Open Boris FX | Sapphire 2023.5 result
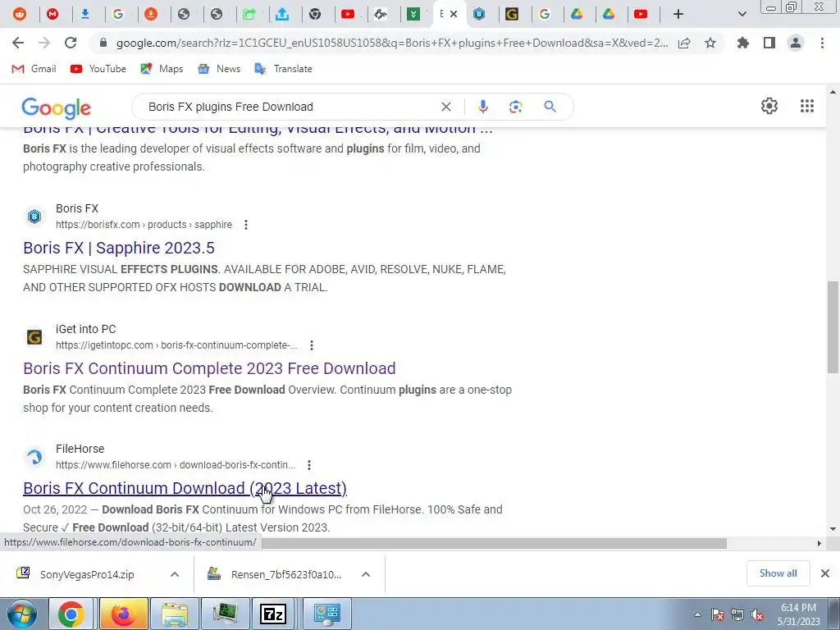This screenshot has width=840, height=630. pos(119,248)
